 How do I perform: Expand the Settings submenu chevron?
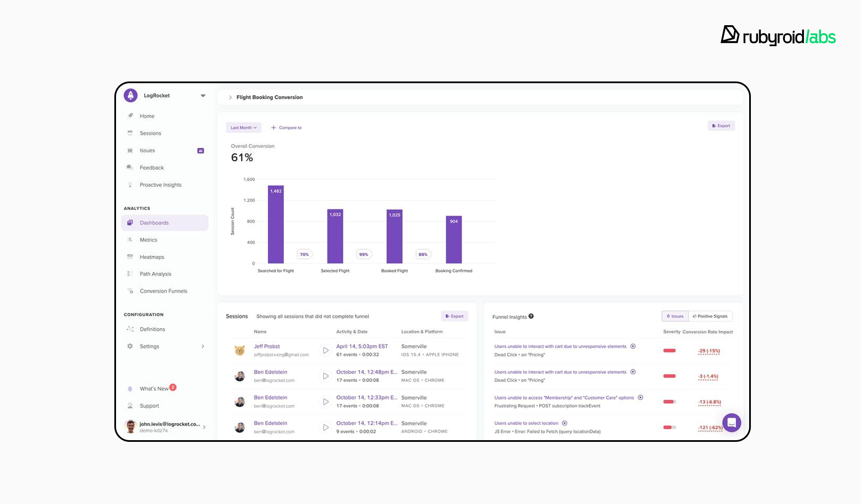[203, 346]
